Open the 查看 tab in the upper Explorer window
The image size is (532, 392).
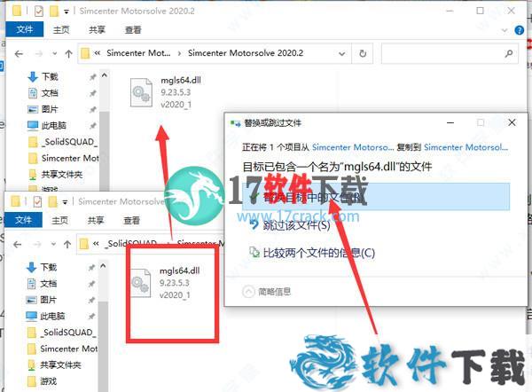133,30
